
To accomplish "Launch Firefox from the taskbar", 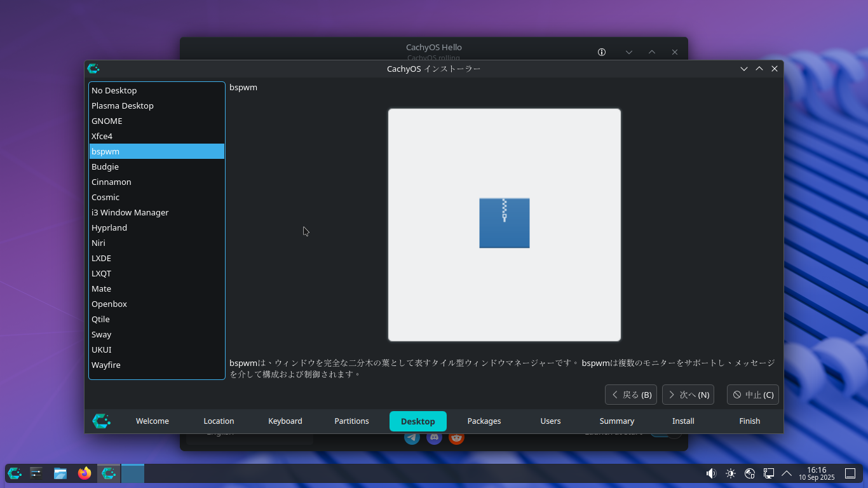I will point(85,473).
